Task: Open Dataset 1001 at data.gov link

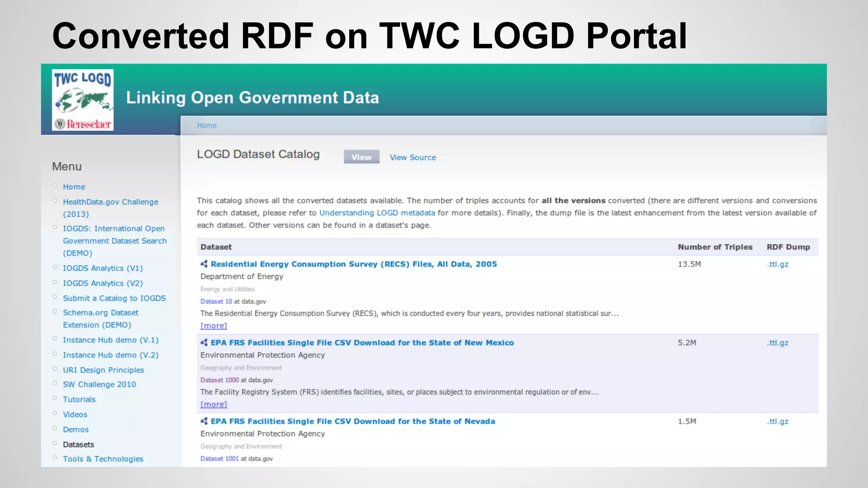Action: [x=220, y=458]
